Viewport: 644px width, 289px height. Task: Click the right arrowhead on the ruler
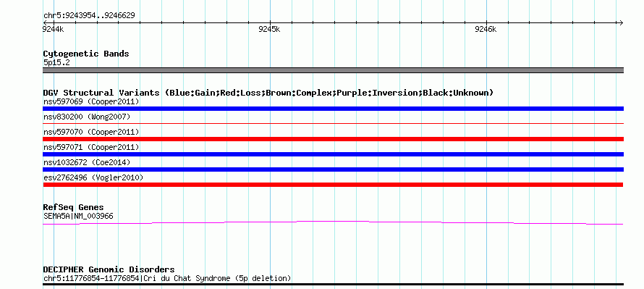[621, 23]
